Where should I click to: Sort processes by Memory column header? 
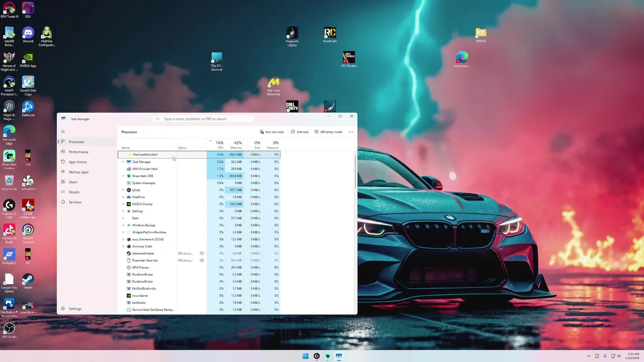click(235, 145)
